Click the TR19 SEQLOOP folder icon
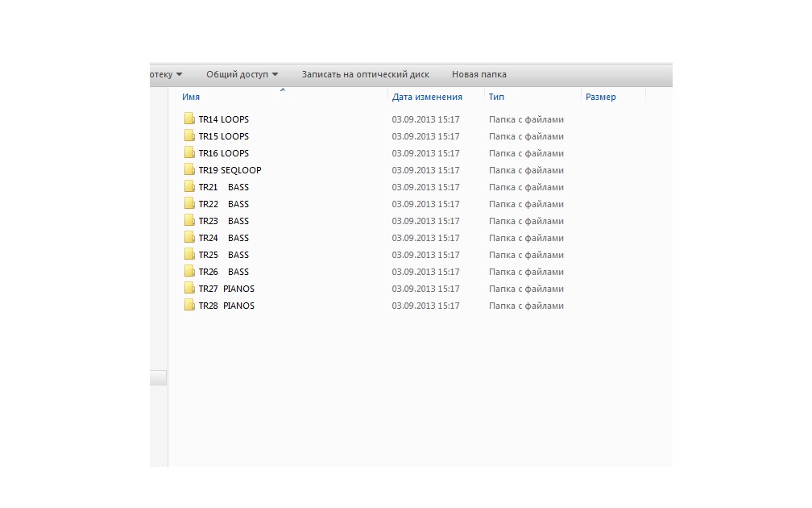Viewport: 812px width, 508px height. pyautogui.click(x=189, y=169)
